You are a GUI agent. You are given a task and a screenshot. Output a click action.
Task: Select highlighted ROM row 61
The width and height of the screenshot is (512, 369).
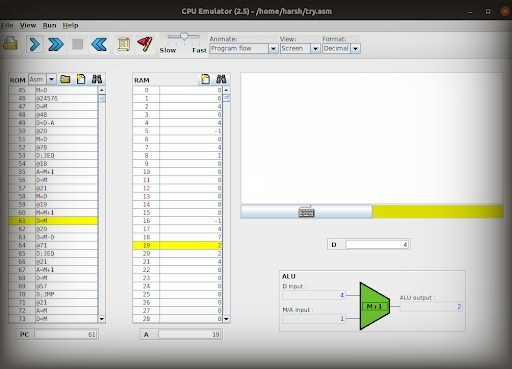[53, 221]
